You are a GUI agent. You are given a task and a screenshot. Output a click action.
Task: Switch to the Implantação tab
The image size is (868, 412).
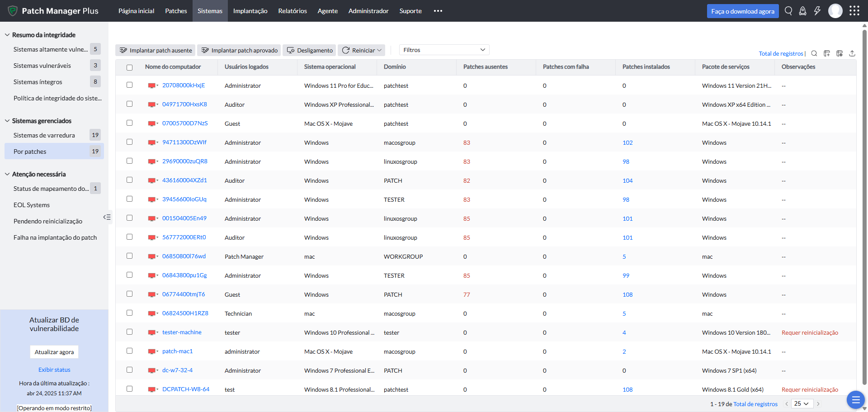(250, 11)
